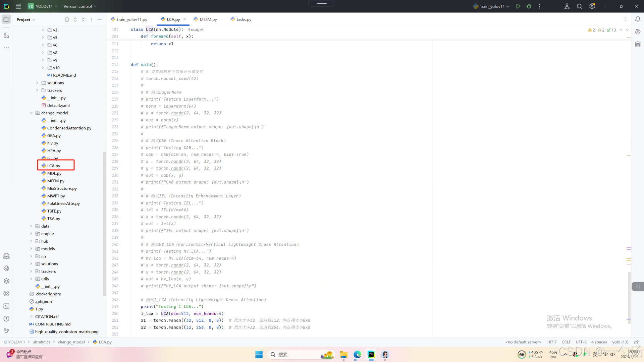Open the Database tool window
Viewport: 644px width, 362px height.
click(x=638, y=45)
